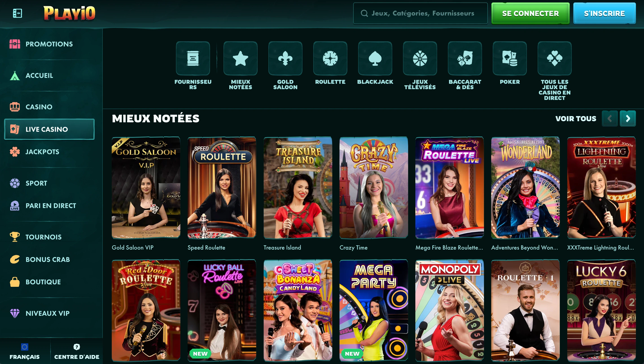Go to next Mieux Notées games arrow

(628, 118)
